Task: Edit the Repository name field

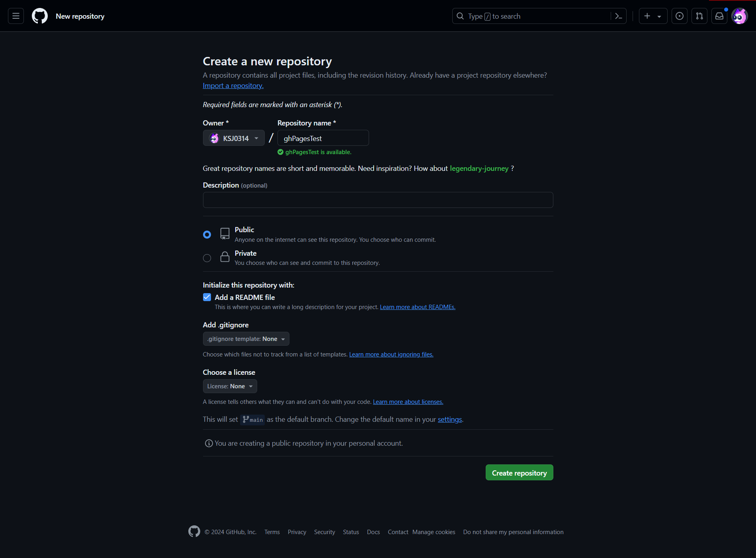Action: click(x=323, y=138)
